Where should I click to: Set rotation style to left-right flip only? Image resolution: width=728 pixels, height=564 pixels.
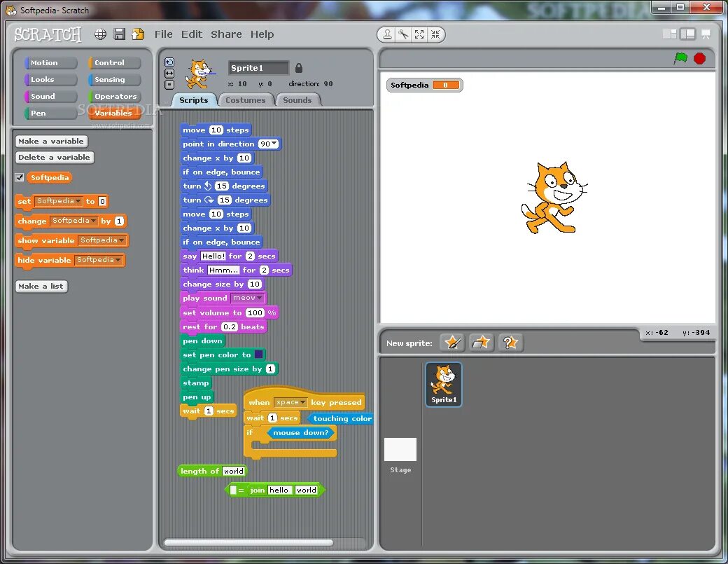tap(169, 74)
